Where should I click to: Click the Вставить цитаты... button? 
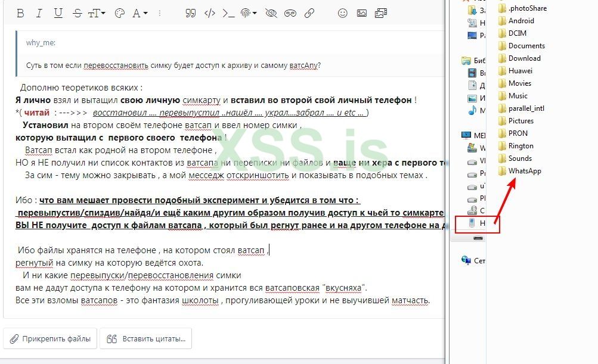coord(145,338)
